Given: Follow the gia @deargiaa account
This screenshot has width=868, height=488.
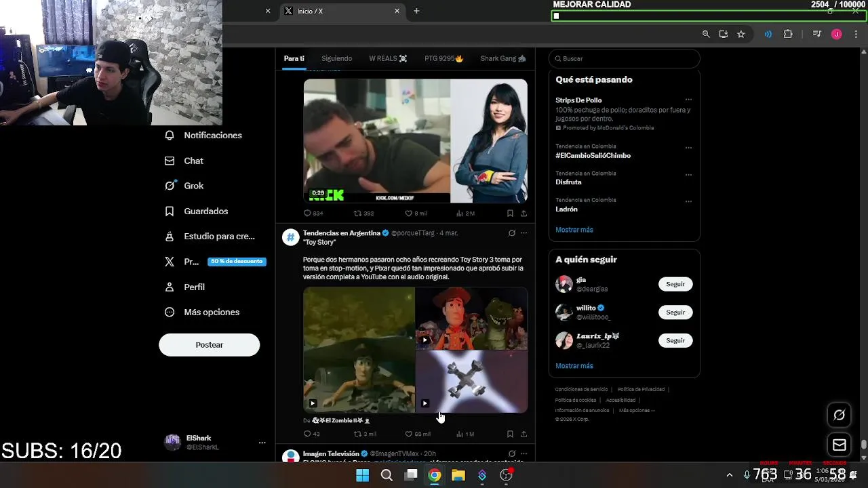Looking at the screenshot, I should point(675,284).
